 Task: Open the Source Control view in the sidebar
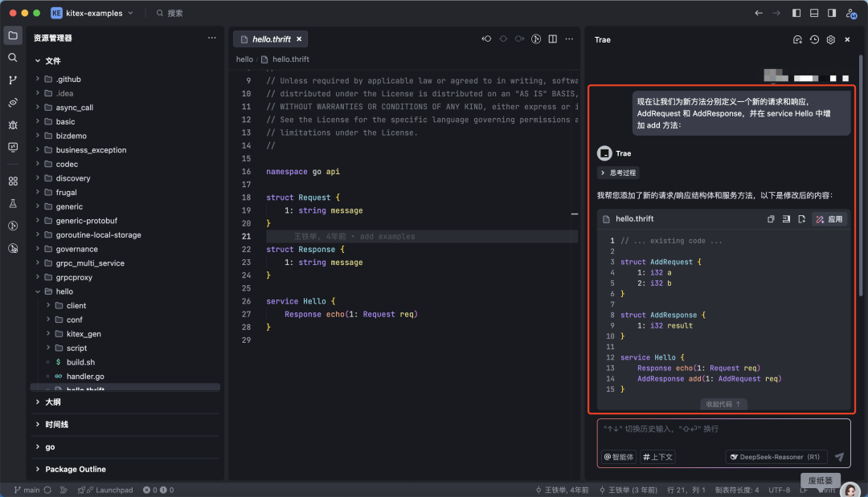[x=13, y=80]
